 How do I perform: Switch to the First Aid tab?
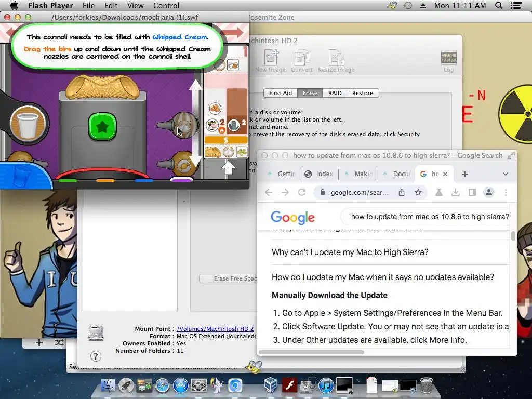[281, 93]
